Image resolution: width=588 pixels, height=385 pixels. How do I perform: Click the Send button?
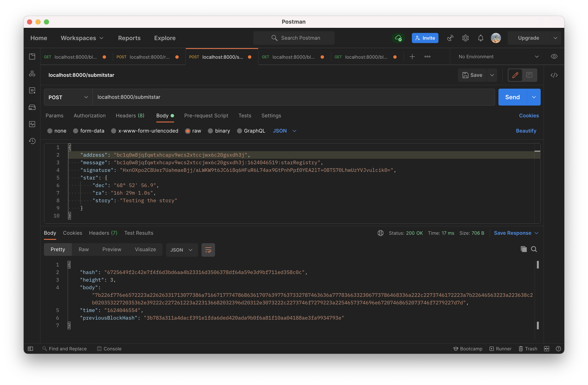(x=512, y=97)
